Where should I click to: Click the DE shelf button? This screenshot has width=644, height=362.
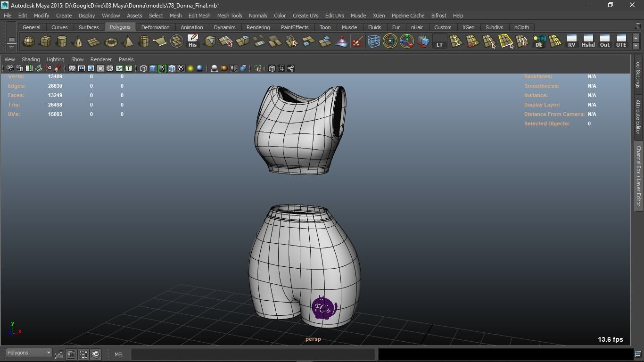point(538,41)
